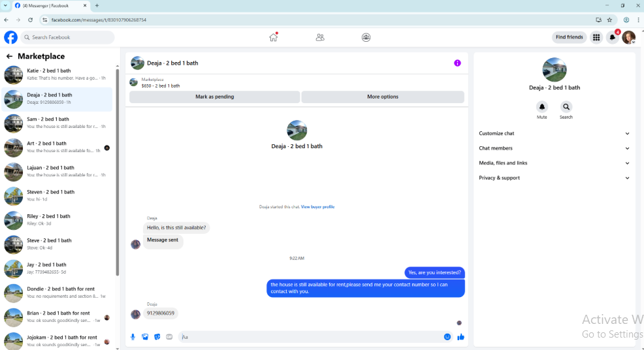This screenshot has height=350, width=644.
Task: Open the emoji picker
Action: (x=447, y=337)
